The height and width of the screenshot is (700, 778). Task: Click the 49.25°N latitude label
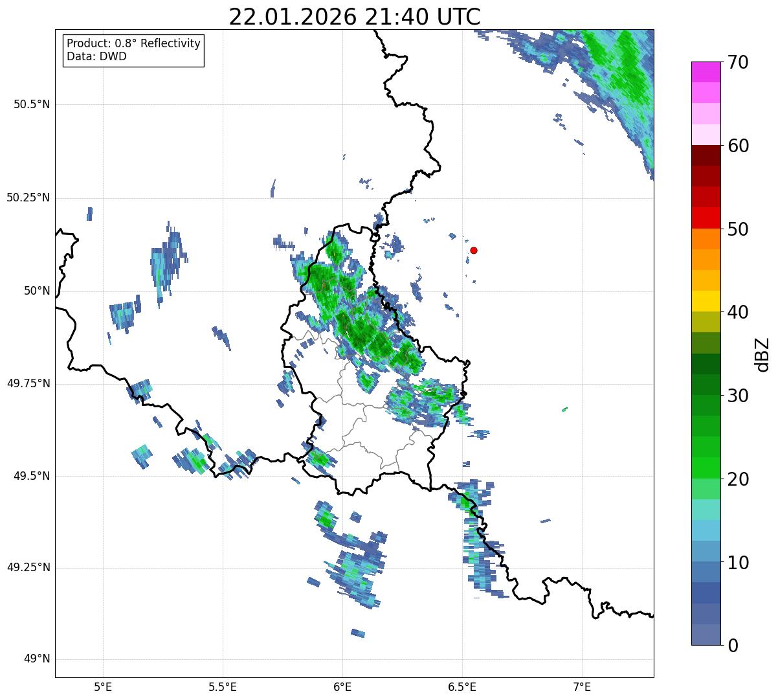coord(28,567)
